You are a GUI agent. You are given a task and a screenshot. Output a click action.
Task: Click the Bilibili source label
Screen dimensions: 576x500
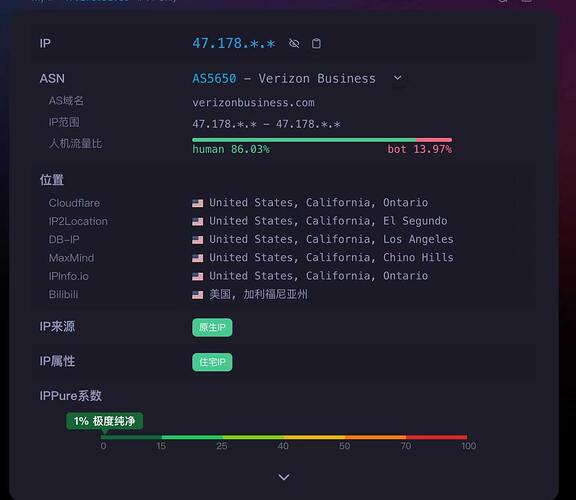tap(63, 295)
